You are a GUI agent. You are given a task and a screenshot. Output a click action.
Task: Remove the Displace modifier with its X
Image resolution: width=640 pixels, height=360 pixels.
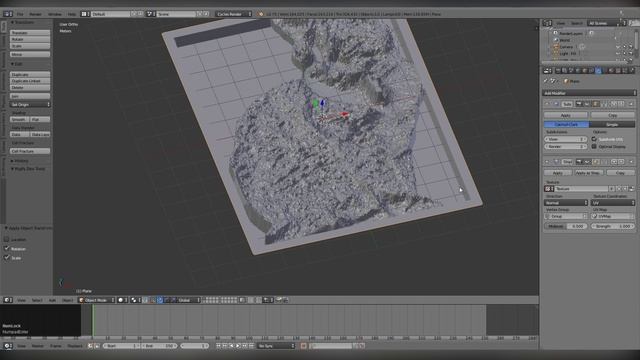point(631,162)
